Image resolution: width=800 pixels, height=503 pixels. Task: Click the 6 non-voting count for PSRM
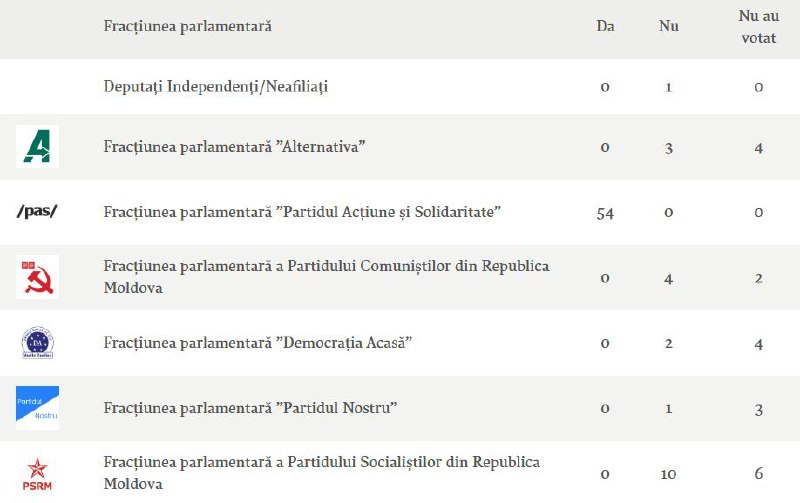tap(758, 474)
